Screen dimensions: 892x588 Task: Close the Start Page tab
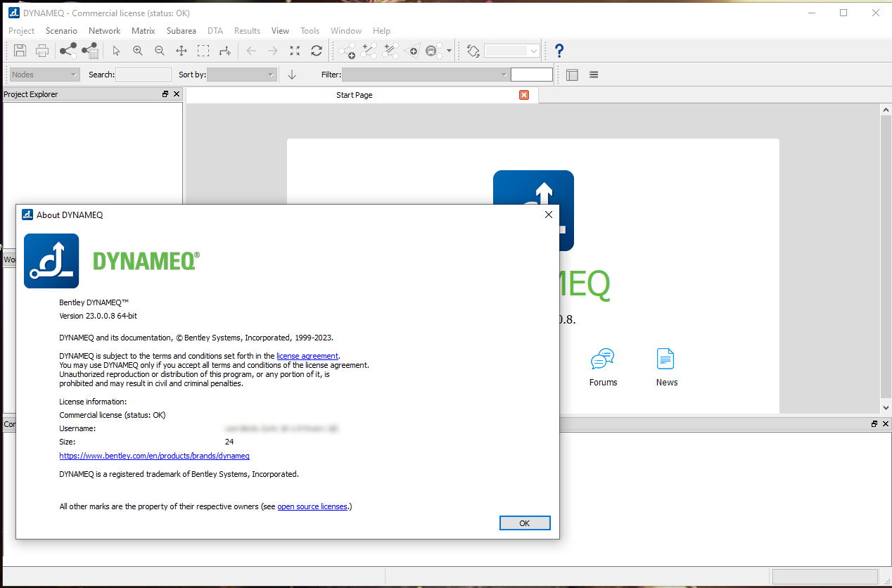click(524, 95)
